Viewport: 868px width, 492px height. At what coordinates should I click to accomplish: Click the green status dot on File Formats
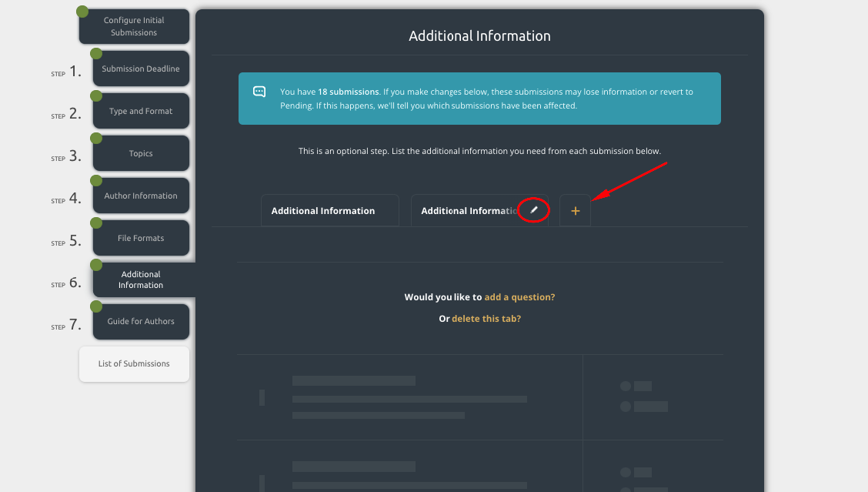tap(96, 223)
